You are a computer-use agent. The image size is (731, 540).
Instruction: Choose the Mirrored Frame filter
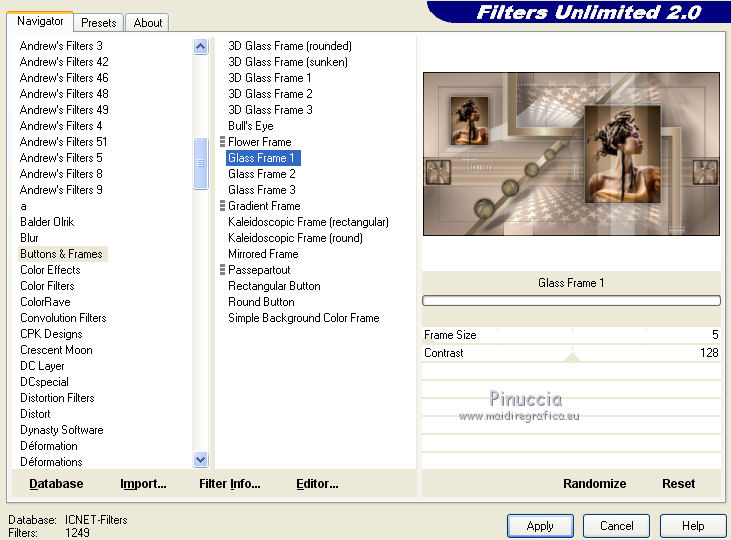(263, 254)
